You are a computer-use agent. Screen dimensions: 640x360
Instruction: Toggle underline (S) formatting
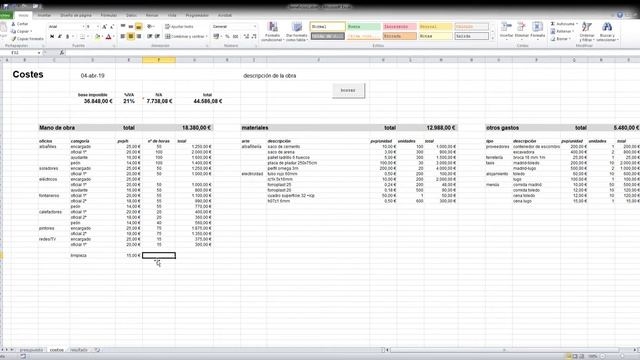67,37
